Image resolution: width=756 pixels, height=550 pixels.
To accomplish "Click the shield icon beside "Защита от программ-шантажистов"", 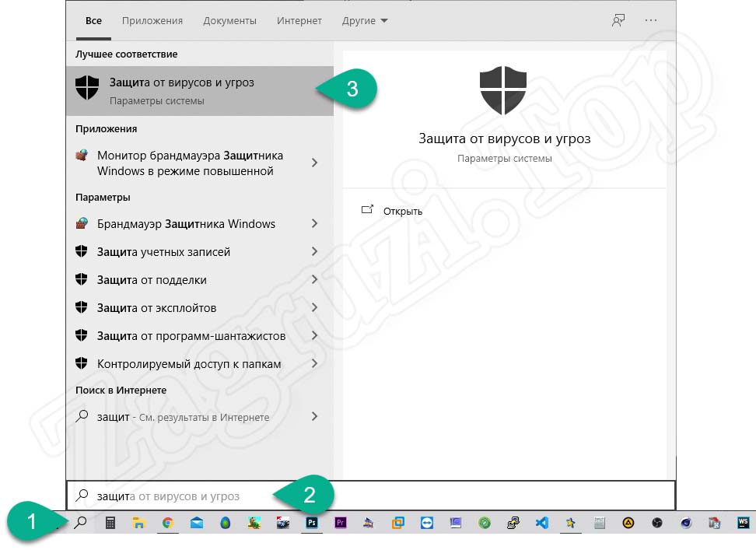I will click(83, 335).
